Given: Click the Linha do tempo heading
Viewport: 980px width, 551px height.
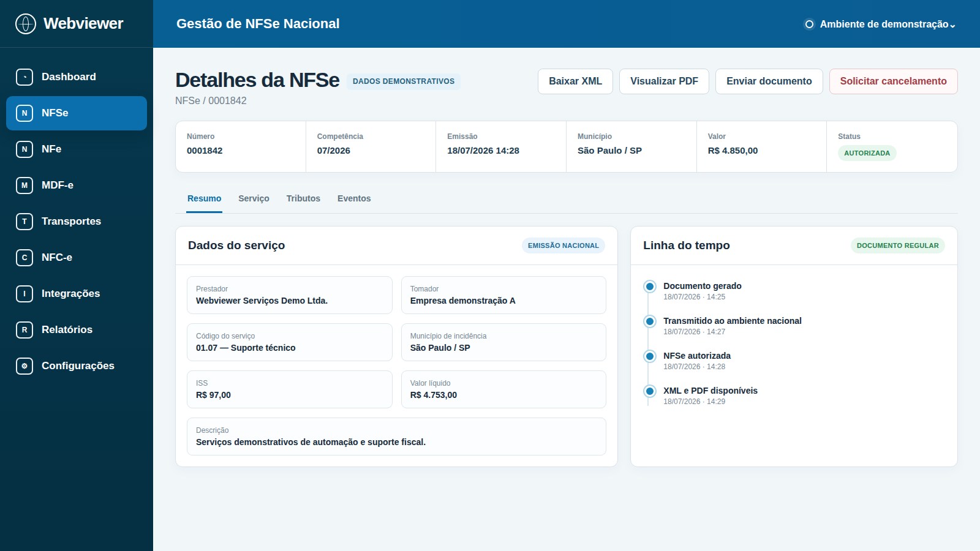Looking at the screenshot, I should click(x=687, y=246).
